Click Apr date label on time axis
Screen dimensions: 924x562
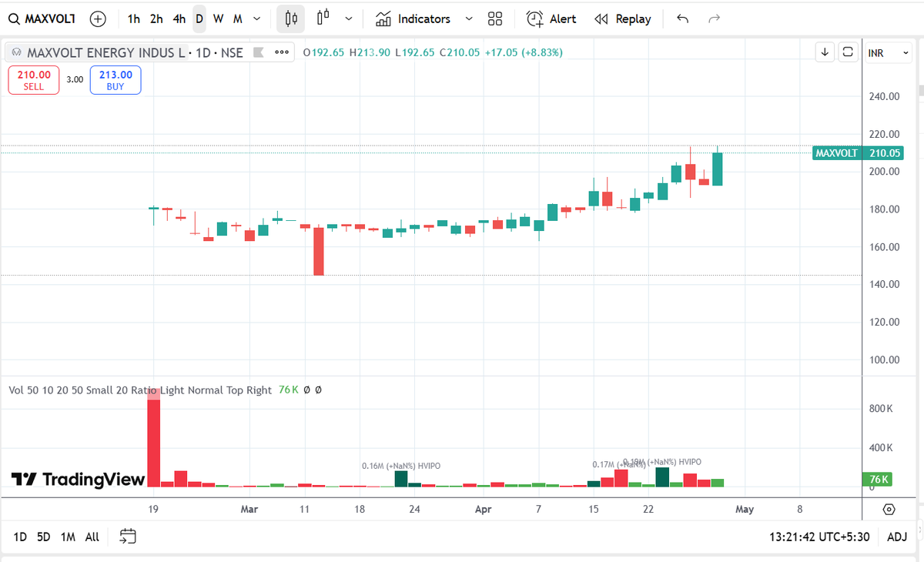(483, 509)
